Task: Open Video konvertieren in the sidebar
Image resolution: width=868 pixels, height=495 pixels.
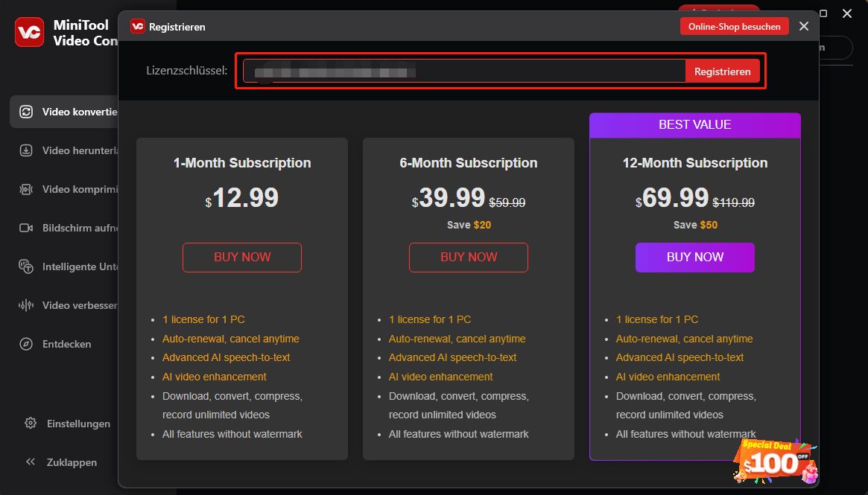Action: (64, 112)
